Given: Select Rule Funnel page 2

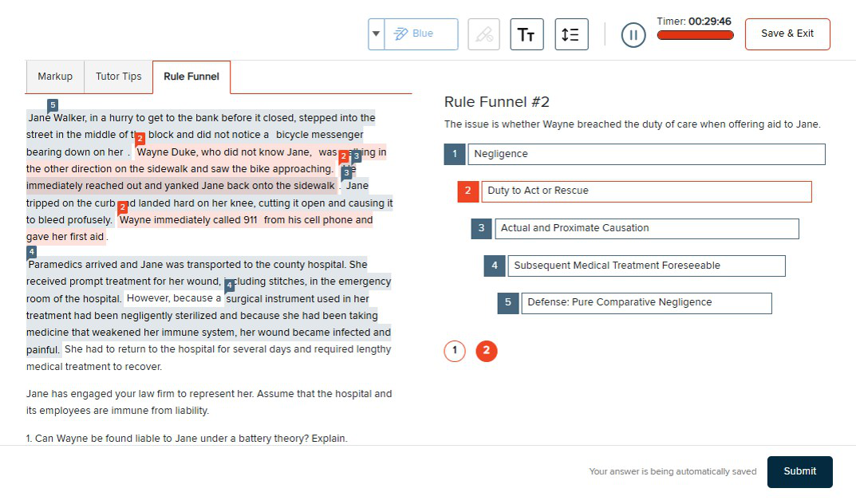Looking at the screenshot, I should tap(487, 351).
